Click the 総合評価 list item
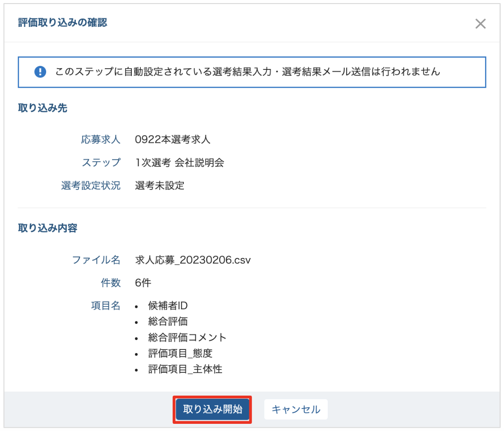Screen dimensions: 504x431 click(x=168, y=322)
